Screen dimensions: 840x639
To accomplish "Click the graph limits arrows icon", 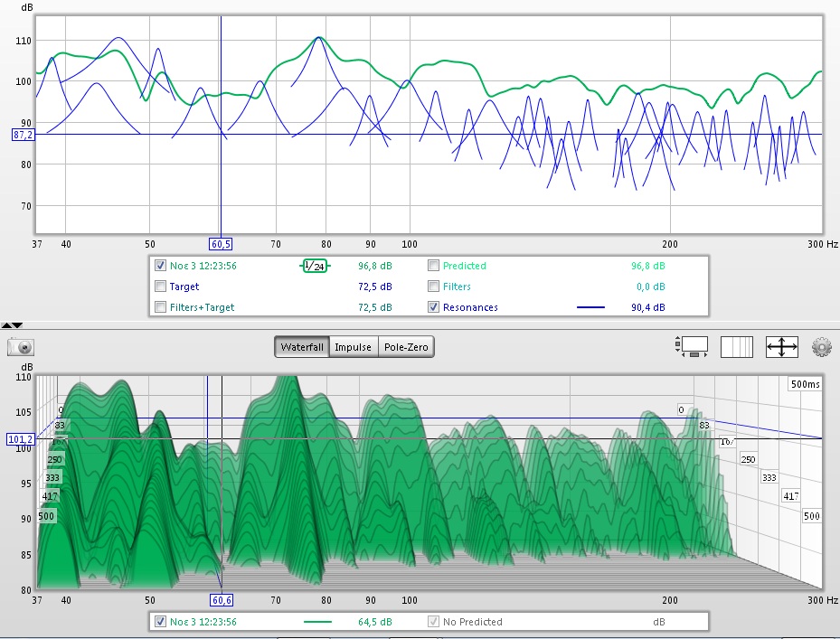I will pos(780,346).
